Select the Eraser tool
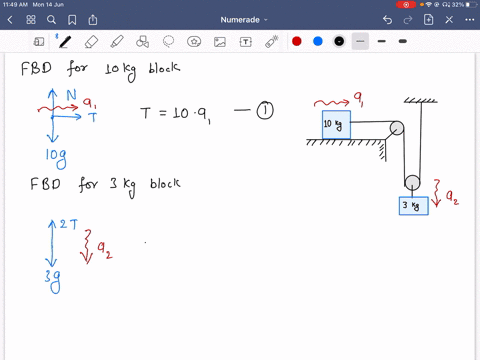Viewport: 480px width, 360px height. (x=91, y=42)
